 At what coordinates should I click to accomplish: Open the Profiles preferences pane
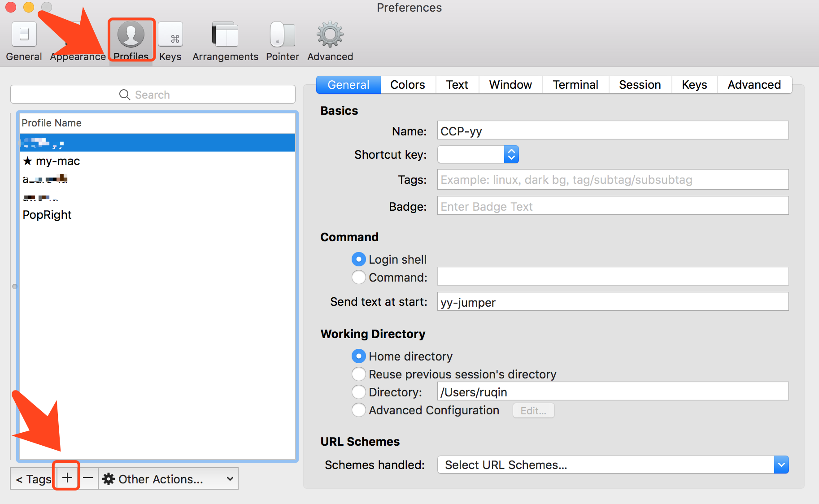point(131,40)
